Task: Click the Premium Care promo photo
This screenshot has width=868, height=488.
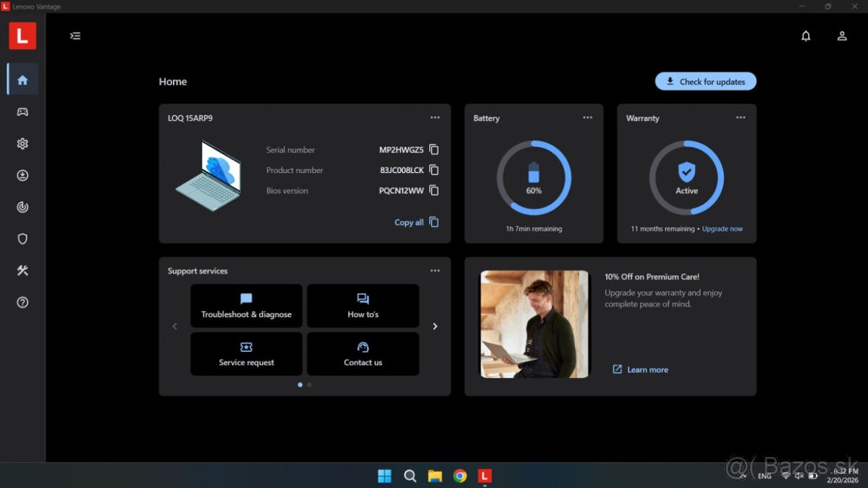Action: 534,324
